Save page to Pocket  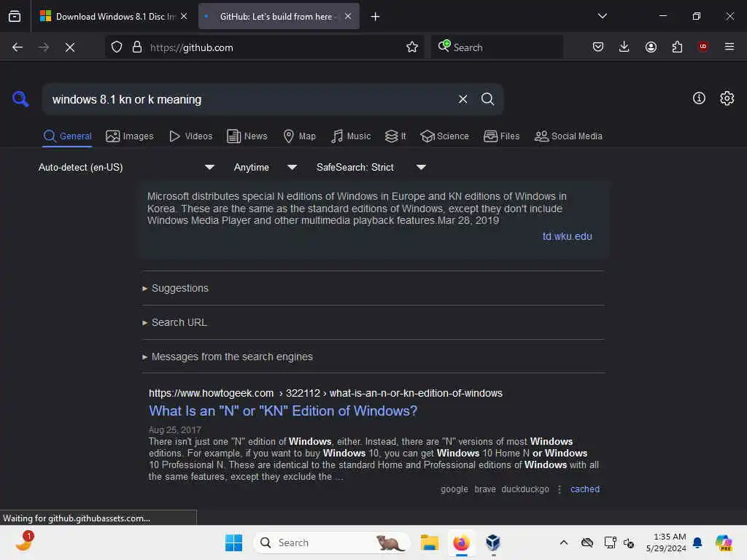tap(598, 47)
